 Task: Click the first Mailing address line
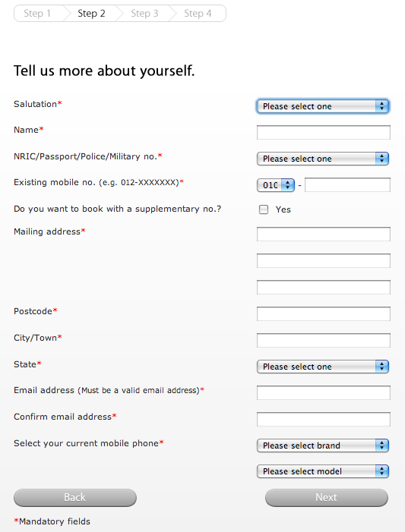tap(324, 234)
